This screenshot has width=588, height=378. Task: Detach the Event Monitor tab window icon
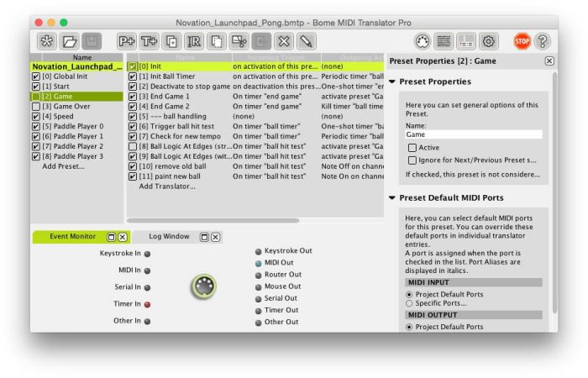click(x=111, y=237)
